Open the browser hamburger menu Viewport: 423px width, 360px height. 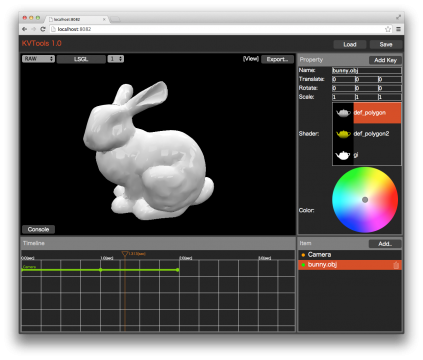[x=398, y=29]
